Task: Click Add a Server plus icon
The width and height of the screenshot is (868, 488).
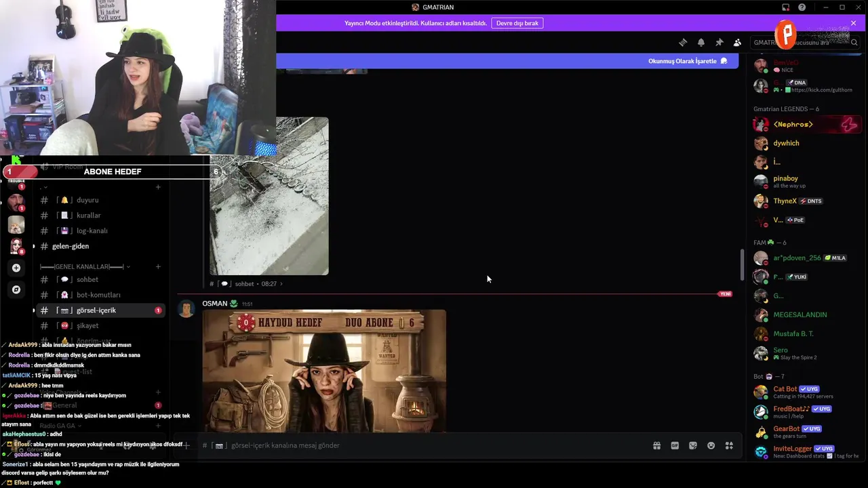Action: click(16, 268)
